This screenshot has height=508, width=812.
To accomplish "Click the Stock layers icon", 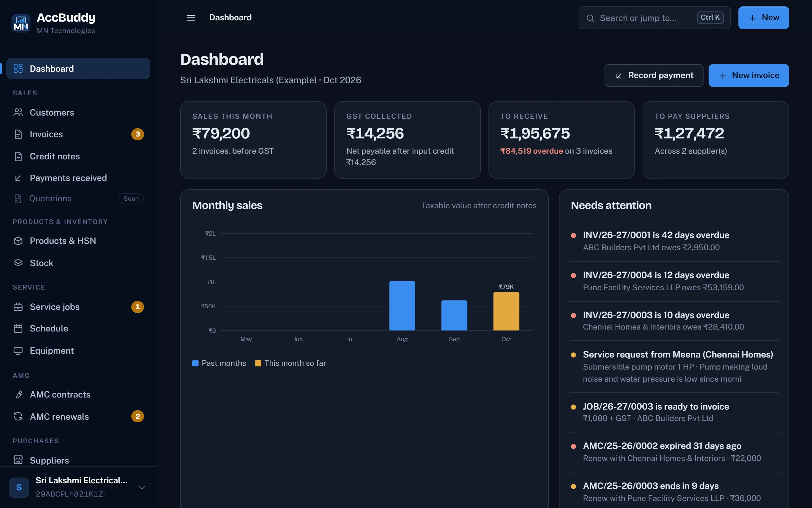I will tap(18, 263).
